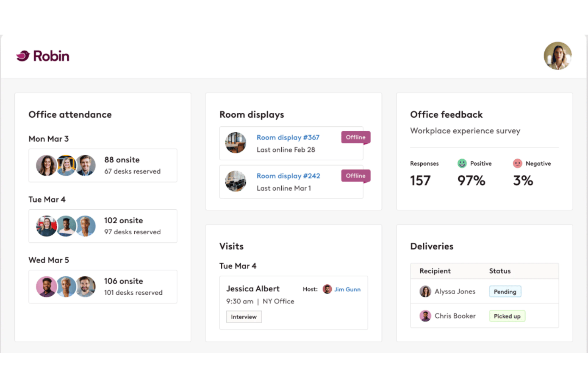The image size is (588, 392).
Task: Click Alyssa Jones avatar in Deliveries
Action: coord(425,292)
